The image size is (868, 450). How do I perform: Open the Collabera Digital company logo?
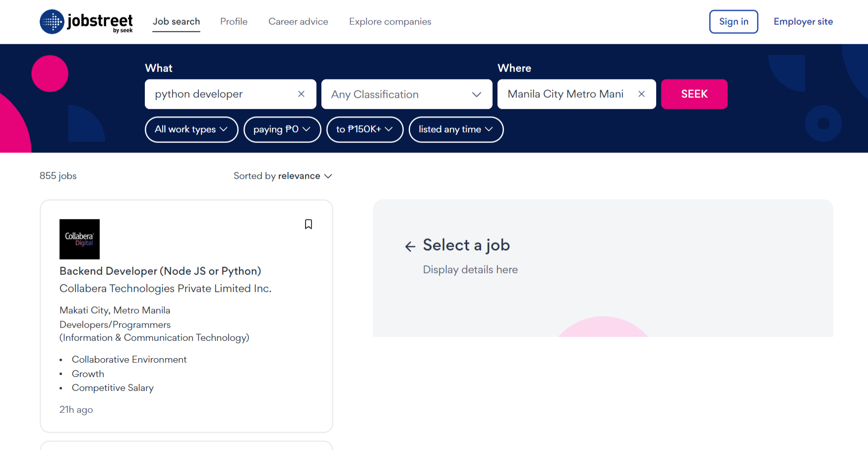tap(79, 239)
